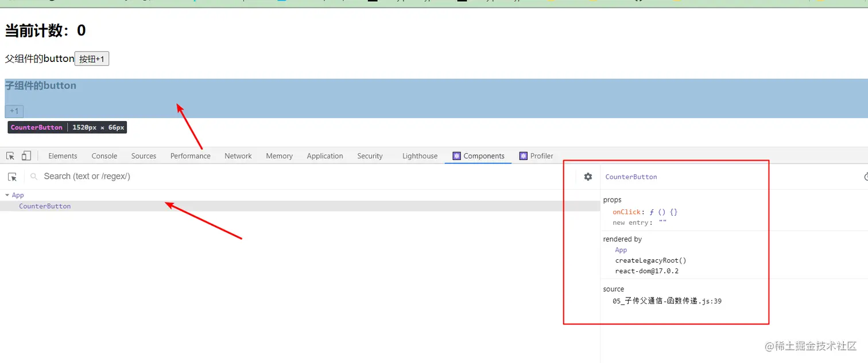The width and height of the screenshot is (868, 363).
Task: Select the App component in the tree
Action: [18, 196]
